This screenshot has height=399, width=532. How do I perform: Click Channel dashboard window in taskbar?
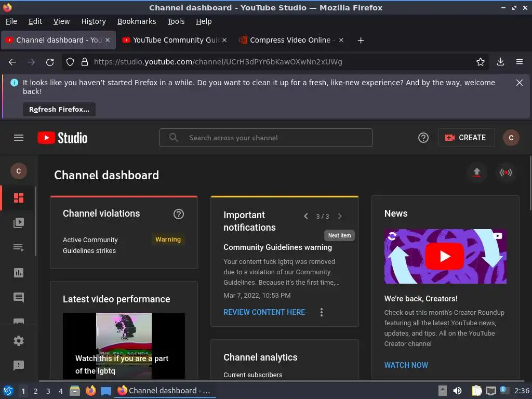[166, 391]
